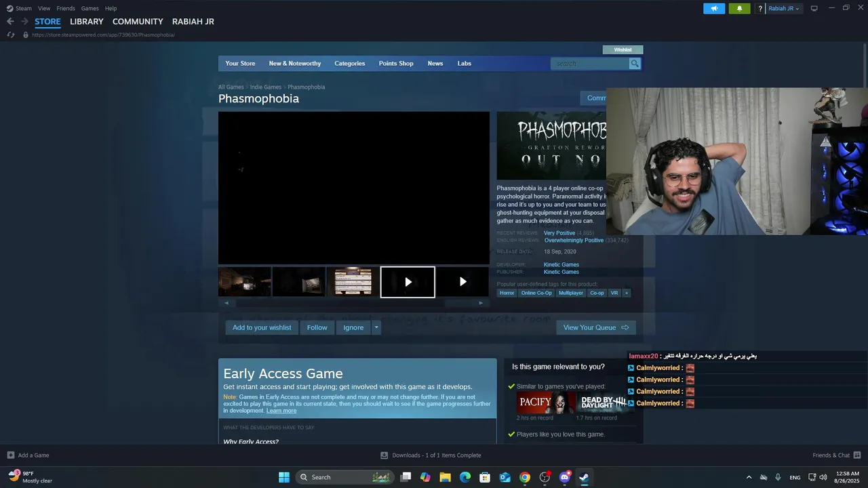Open the RABIAH JR profile tab

193,22
